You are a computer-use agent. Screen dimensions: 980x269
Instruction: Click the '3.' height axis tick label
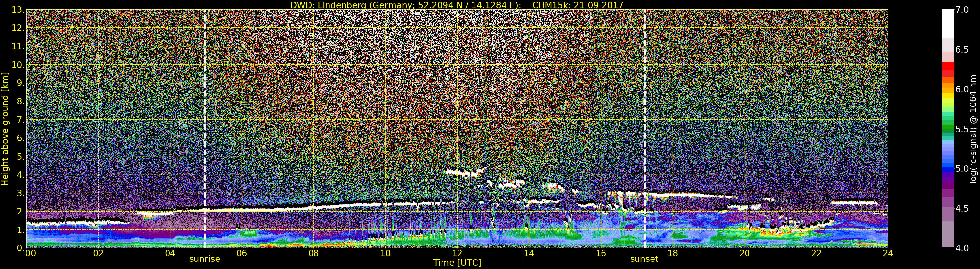(20, 193)
